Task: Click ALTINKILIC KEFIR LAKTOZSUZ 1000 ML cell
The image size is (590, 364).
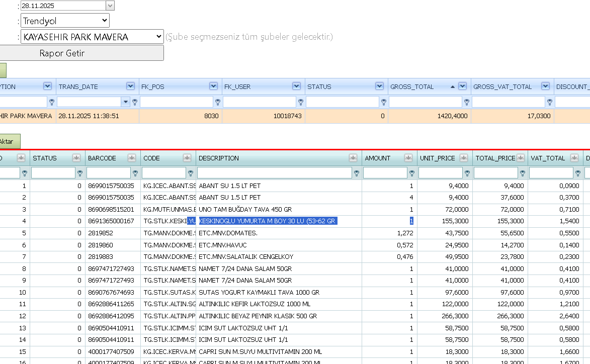Action: [279, 304]
